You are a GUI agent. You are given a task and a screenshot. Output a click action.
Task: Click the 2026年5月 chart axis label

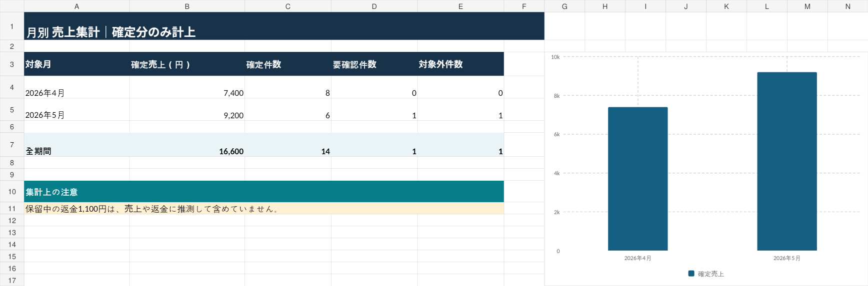pos(787,258)
